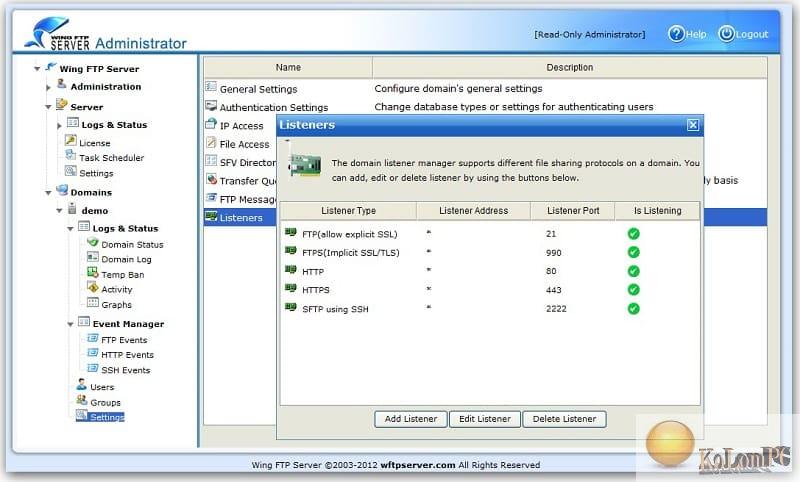This screenshot has height=482, width=800.
Task: Select the FTP(allow explicit SSL) listener row
Action: [x=490, y=234]
